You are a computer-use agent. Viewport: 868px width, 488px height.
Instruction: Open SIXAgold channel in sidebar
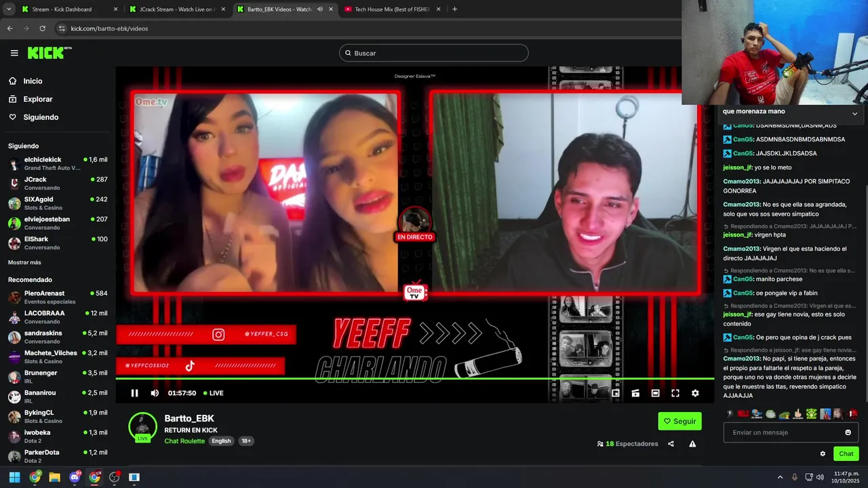tap(58, 203)
